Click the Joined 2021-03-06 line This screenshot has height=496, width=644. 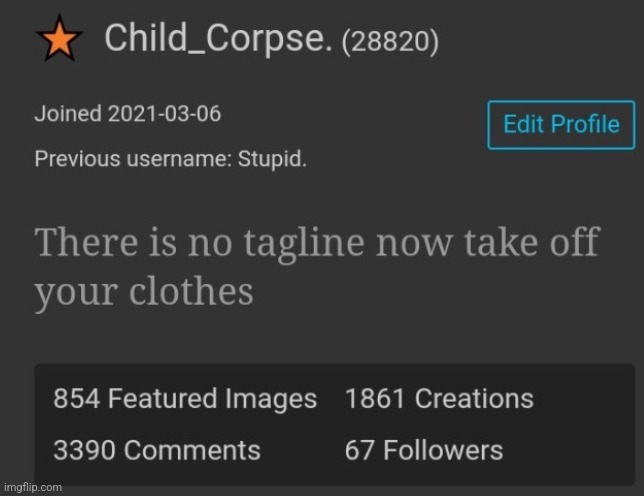click(x=128, y=114)
